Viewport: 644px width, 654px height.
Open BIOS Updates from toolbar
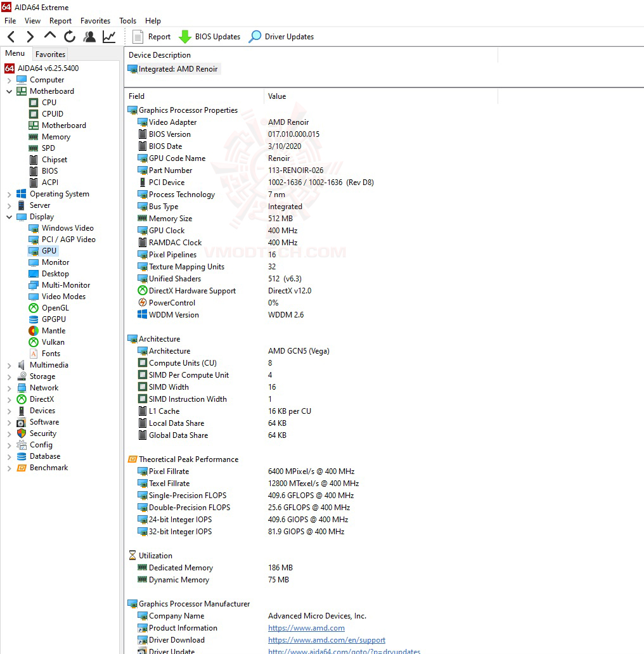pyautogui.click(x=209, y=37)
